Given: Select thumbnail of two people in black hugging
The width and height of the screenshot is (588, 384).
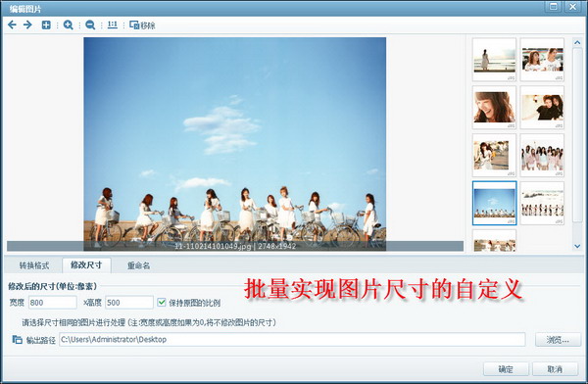Looking at the screenshot, I should click(542, 107).
